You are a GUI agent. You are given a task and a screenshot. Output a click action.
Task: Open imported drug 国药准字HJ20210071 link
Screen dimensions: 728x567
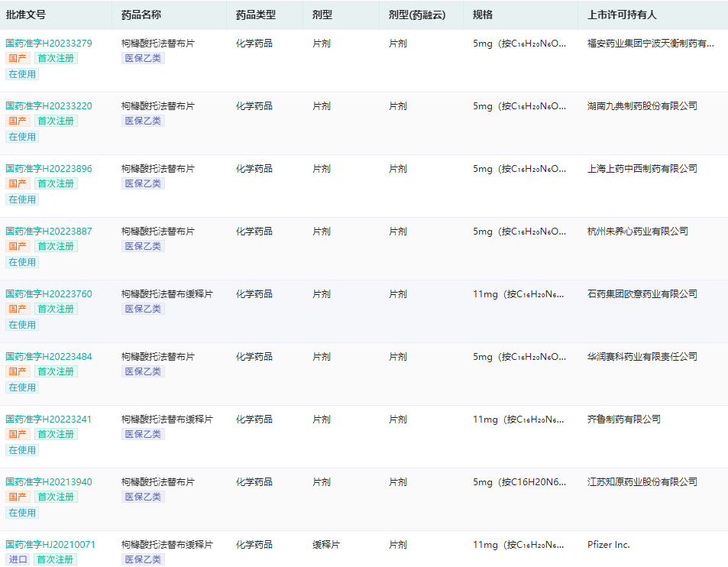[x=50, y=545]
